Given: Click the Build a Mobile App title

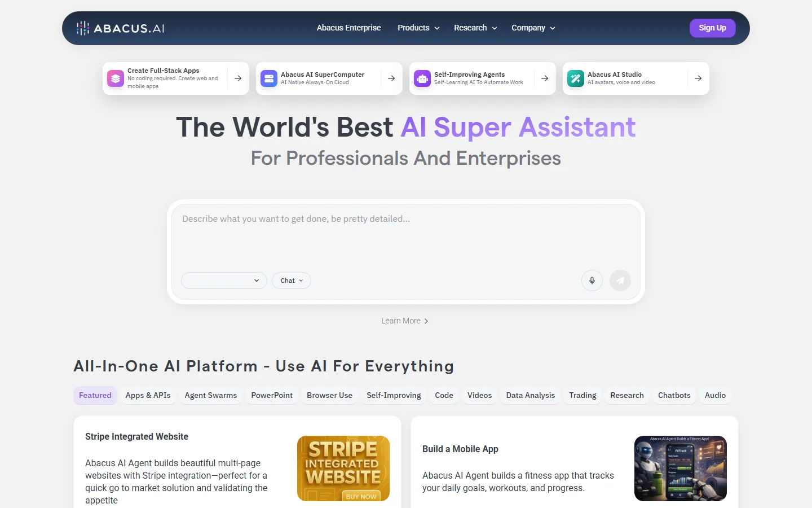Looking at the screenshot, I should [460, 449].
